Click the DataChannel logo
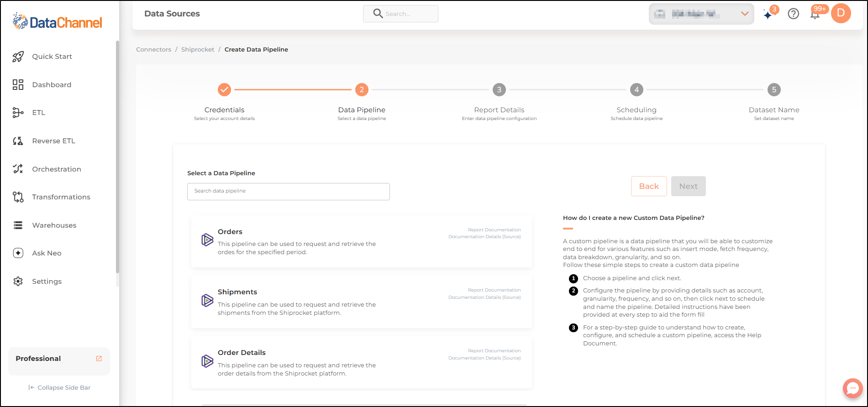Viewport: 868px width, 407px height. point(58,21)
